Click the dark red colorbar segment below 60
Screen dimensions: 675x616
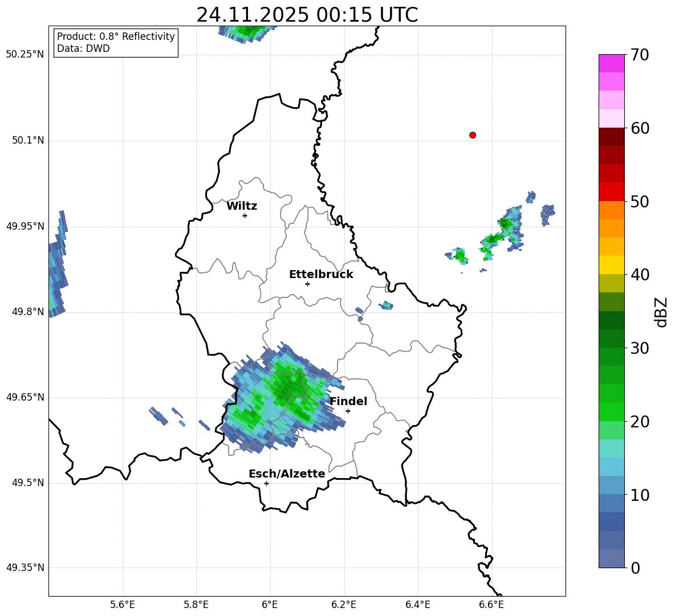[611, 137]
